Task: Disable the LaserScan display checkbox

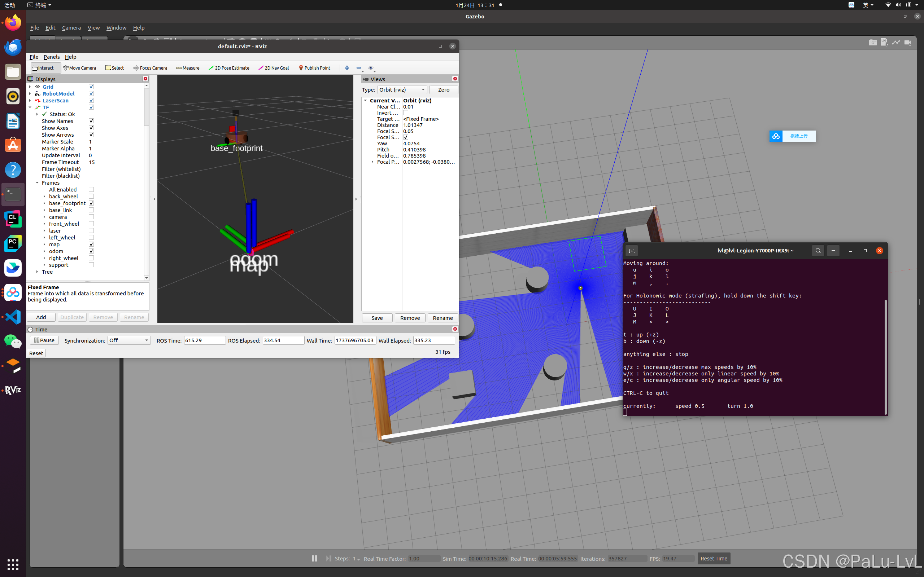Action: [91, 100]
